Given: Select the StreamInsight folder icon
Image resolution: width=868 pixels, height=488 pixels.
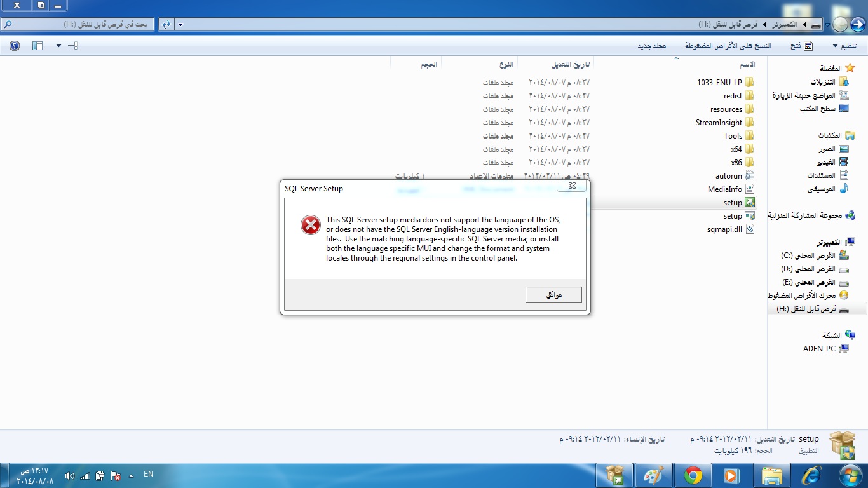Looking at the screenshot, I should 749,122.
